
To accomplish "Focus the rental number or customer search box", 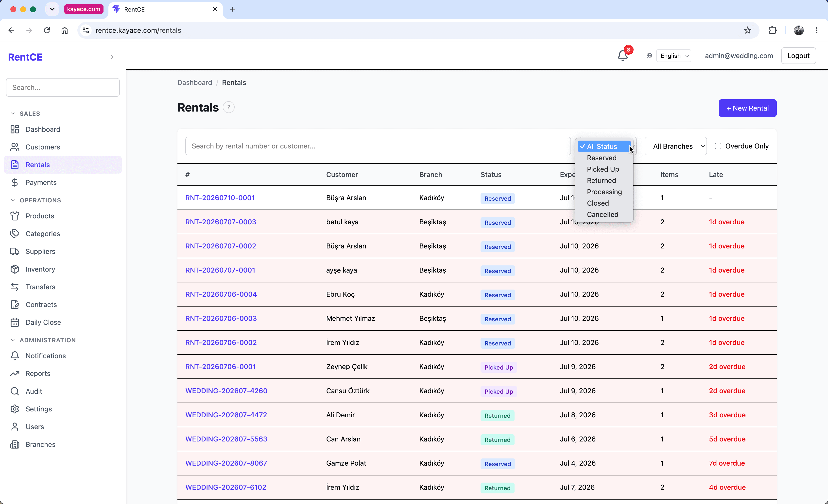I will 378,146.
